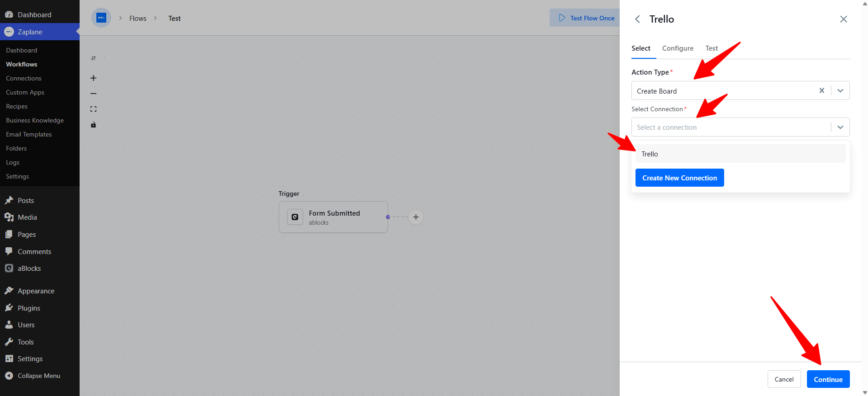This screenshot has width=868, height=396.
Task: Click the zoom out minus canvas control
Action: (x=93, y=94)
